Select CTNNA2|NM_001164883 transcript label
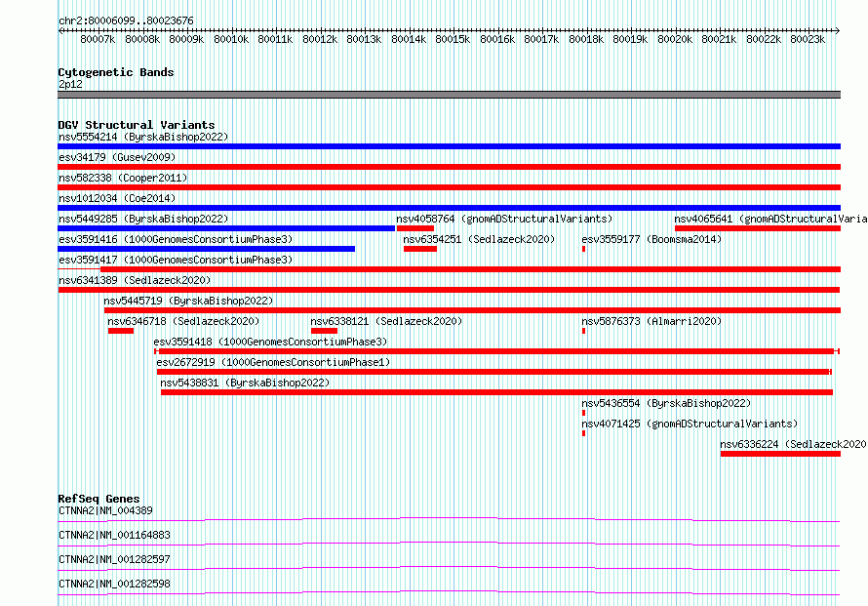 coord(114,535)
